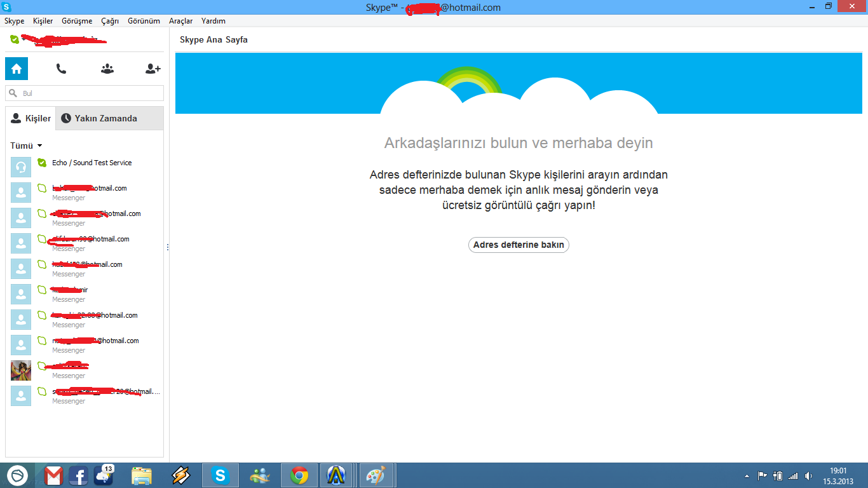Click the status icon beside profile name
The width and height of the screenshot is (868, 488).
pos(15,39)
